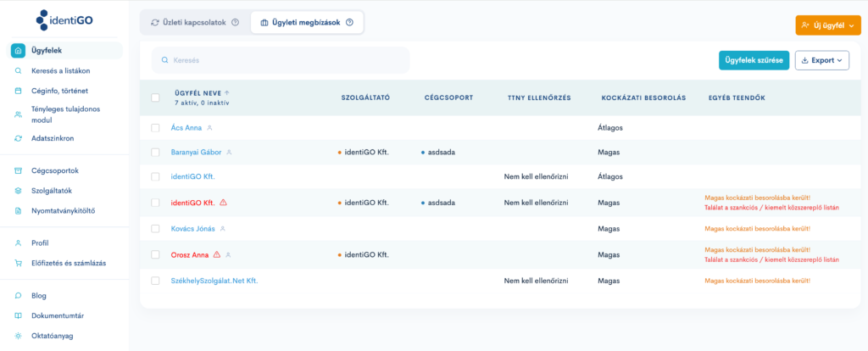Click into the Keresés search field

coord(281,60)
